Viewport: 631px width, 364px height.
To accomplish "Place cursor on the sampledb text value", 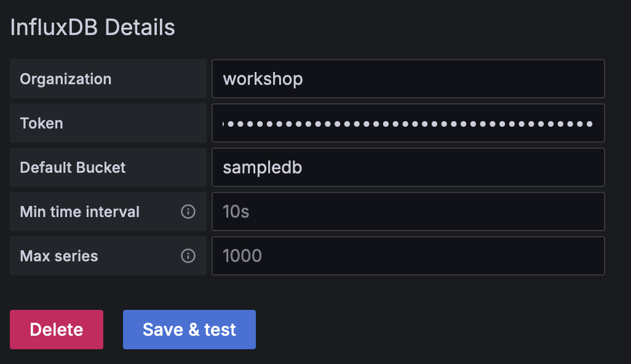I will coord(263,167).
